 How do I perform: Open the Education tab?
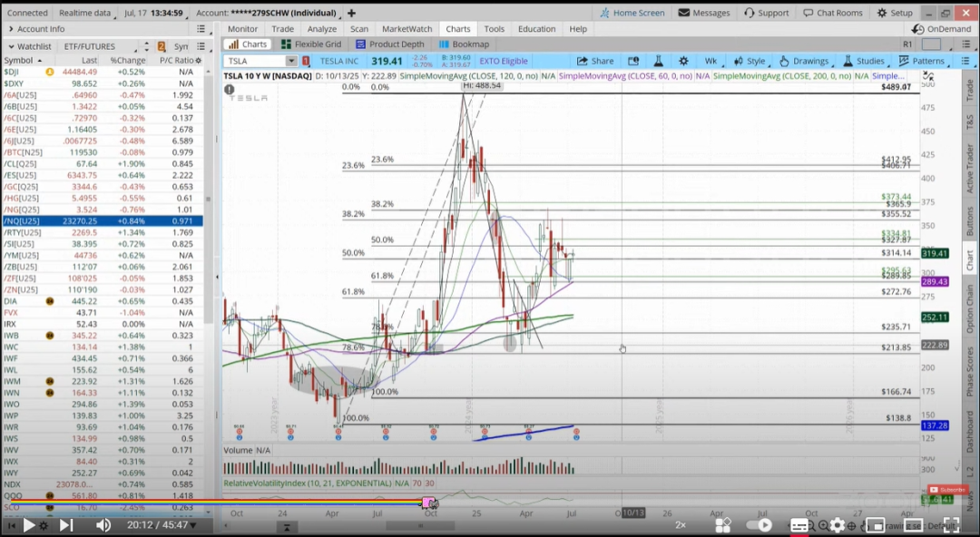(536, 29)
